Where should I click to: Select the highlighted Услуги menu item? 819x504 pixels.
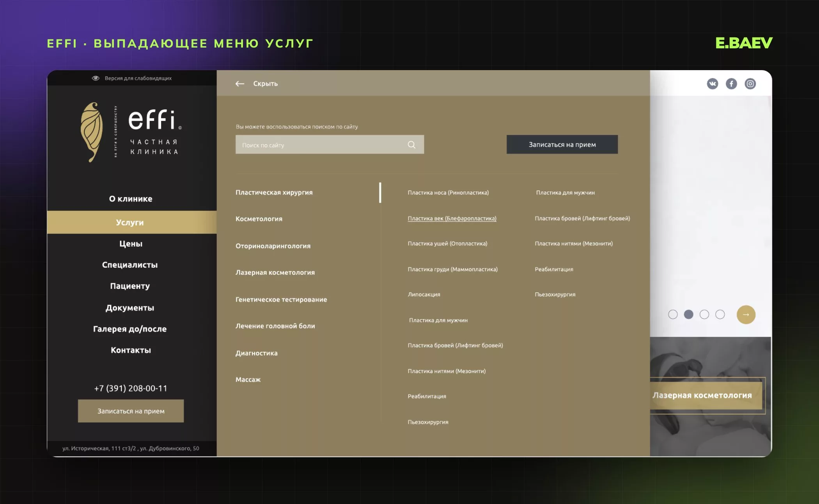coord(132,222)
